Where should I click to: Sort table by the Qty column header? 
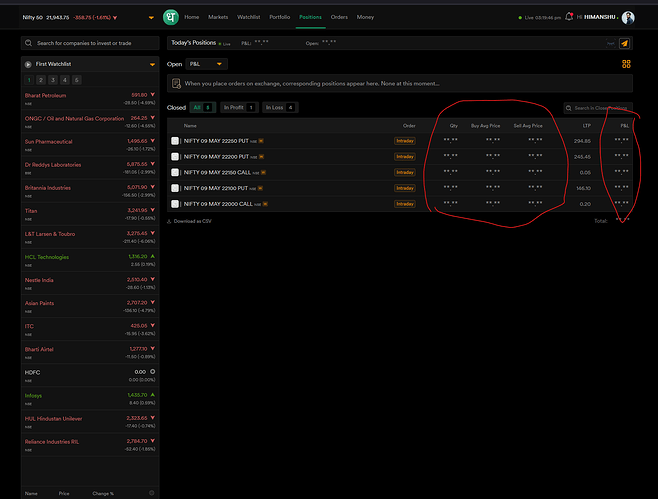coord(454,126)
